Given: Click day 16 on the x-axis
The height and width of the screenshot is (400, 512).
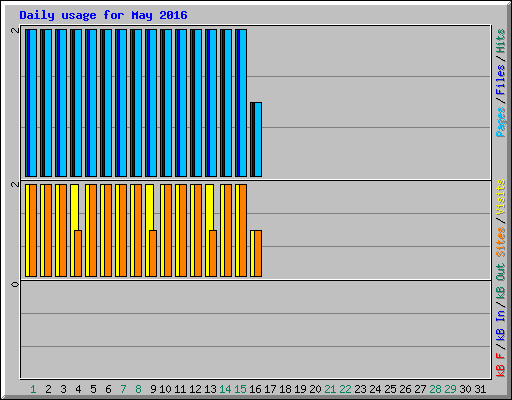Looking at the screenshot, I should (x=255, y=389).
